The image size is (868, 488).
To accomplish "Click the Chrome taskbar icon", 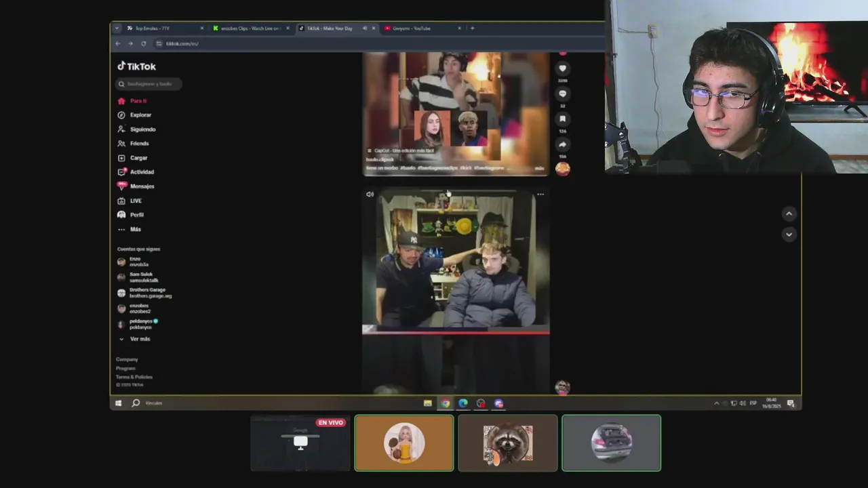I will coord(445,403).
